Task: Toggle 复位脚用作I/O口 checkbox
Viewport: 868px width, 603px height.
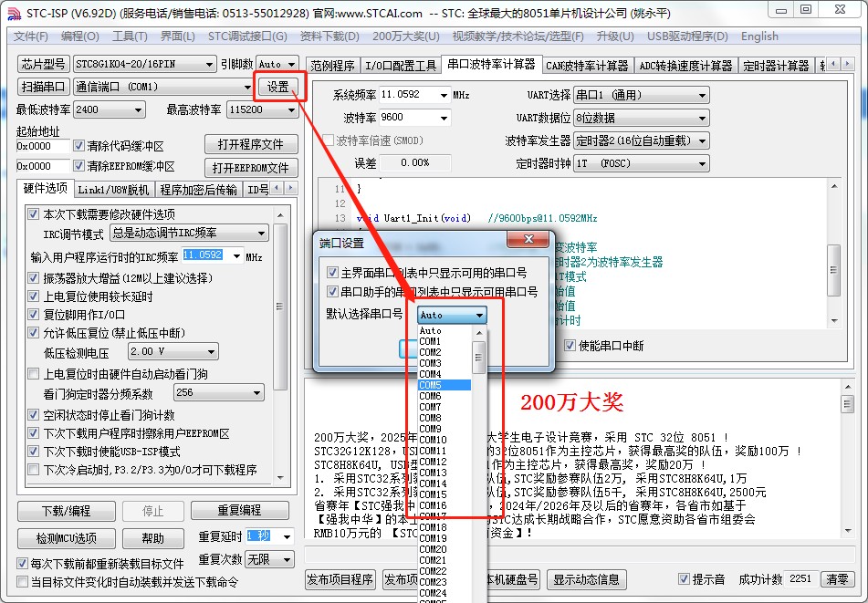Action: 34,314
